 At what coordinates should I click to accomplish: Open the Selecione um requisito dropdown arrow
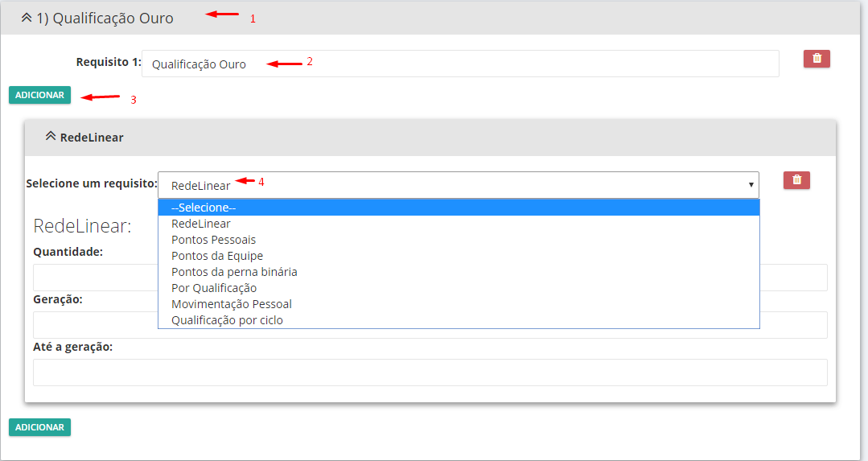(x=751, y=185)
